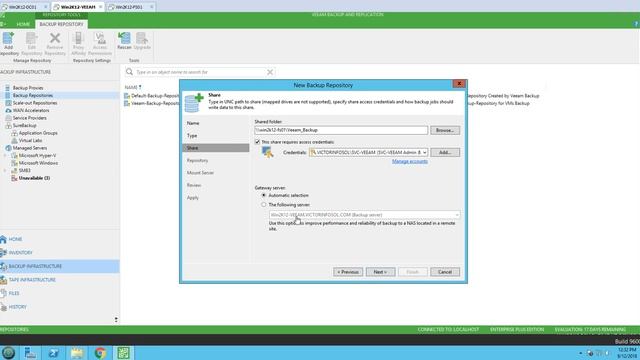The width and height of the screenshot is (640, 360).
Task: Toggle 'This share requires access credentials' checkbox
Action: pos(257,142)
